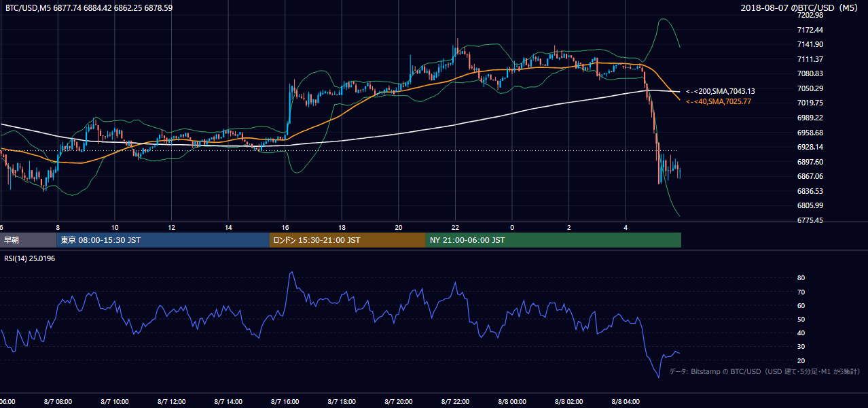Select the 200 SMA label 7043.13
868x408 pixels.
coord(720,91)
